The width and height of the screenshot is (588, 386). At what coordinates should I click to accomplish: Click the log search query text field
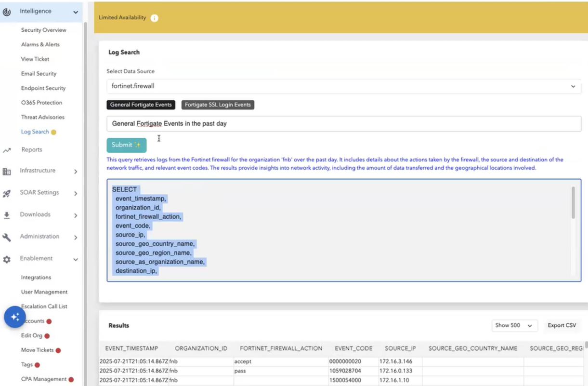coord(343,124)
